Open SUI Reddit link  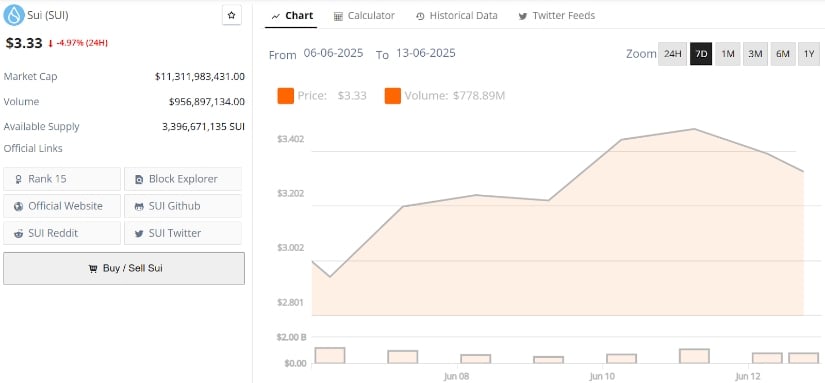point(62,233)
